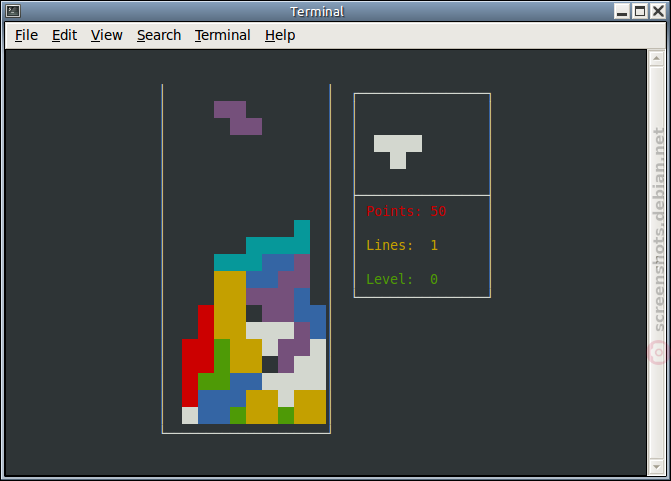Click the scrollbar down arrow
The width and height of the screenshot is (671, 481).
click(x=656, y=467)
